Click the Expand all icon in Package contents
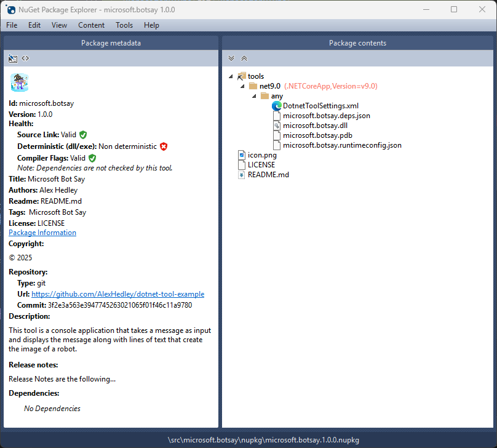The image size is (497, 448). 231,58
